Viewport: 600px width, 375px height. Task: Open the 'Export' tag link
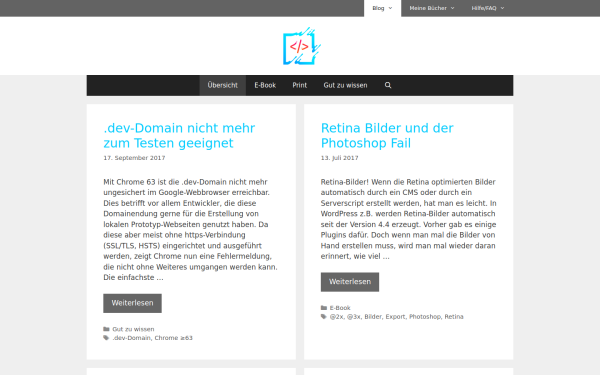(x=395, y=316)
